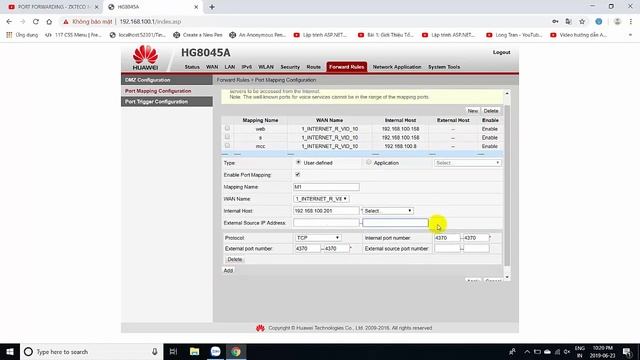
Task: Close the PORT FORWARDING YouTube tab
Action: pyautogui.click(x=97, y=7)
